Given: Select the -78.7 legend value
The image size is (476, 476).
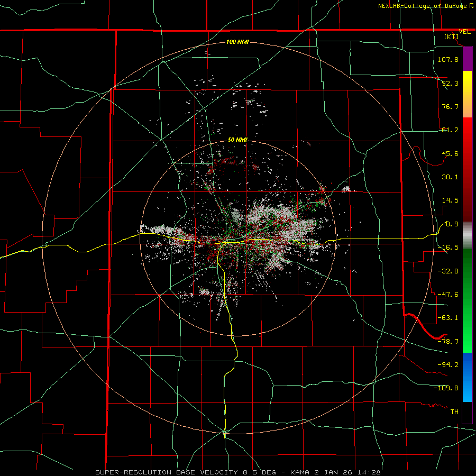Looking at the screenshot, I should pos(448,342).
